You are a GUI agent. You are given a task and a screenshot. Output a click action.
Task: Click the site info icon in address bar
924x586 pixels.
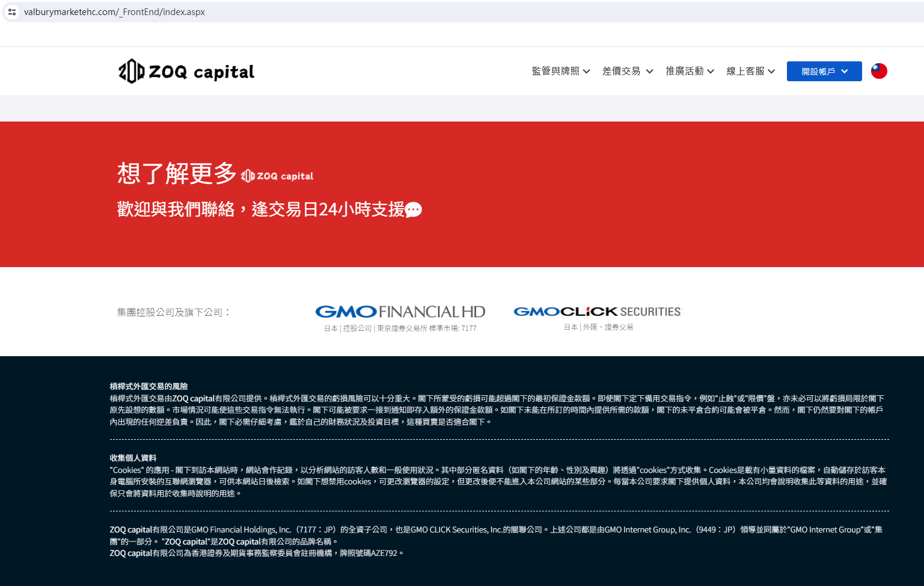12,12
